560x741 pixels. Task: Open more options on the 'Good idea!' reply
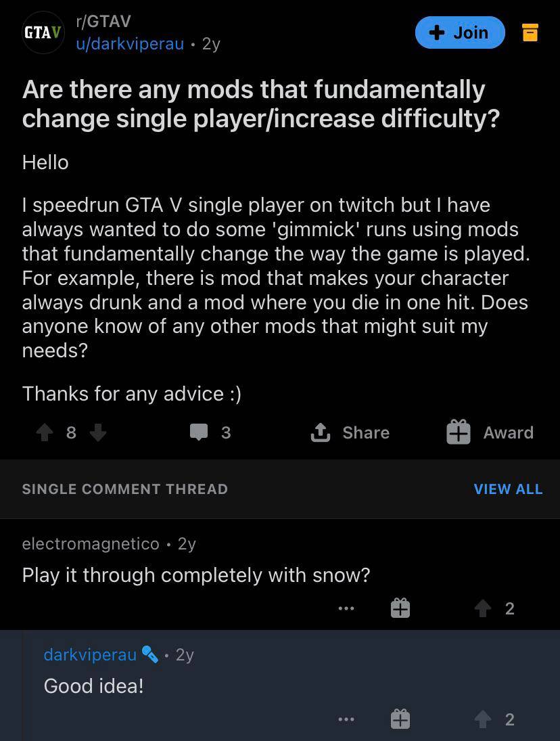pos(346,719)
